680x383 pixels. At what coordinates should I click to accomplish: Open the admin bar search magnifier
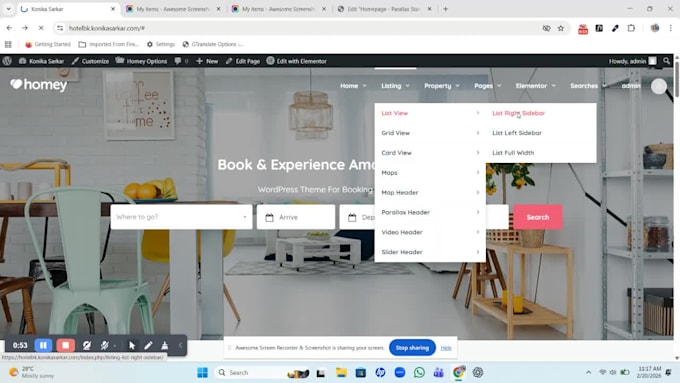pos(667,61)
